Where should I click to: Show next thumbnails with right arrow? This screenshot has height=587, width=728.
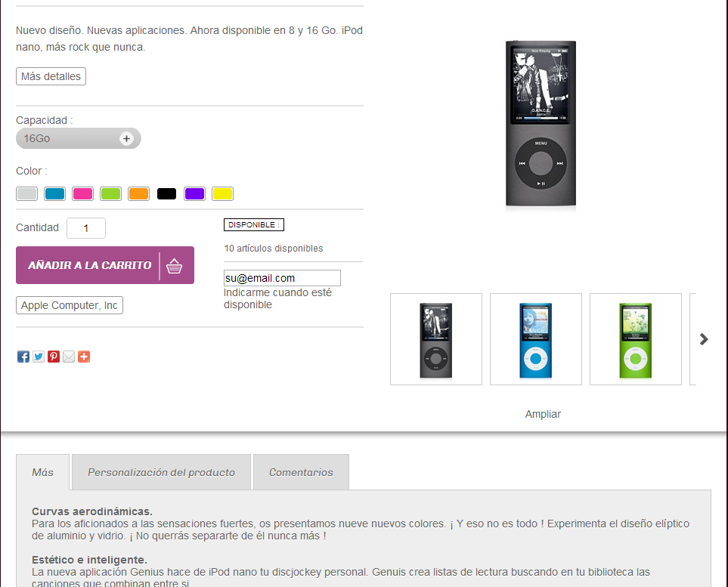click(704, 339)
